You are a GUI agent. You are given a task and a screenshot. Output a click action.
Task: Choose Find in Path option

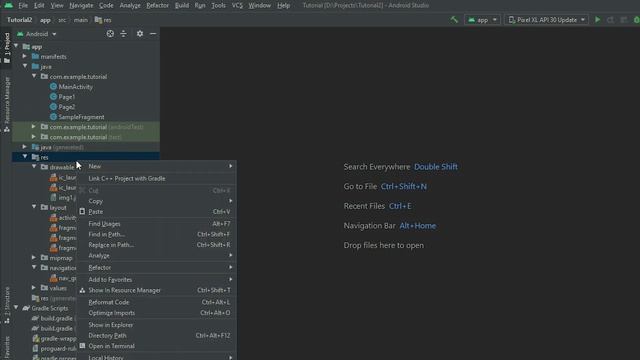[157, 234]
